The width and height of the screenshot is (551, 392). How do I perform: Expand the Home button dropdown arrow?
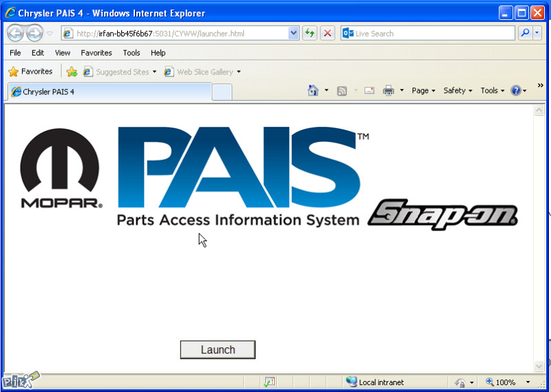pyautogui.click(x=326, y=91)
